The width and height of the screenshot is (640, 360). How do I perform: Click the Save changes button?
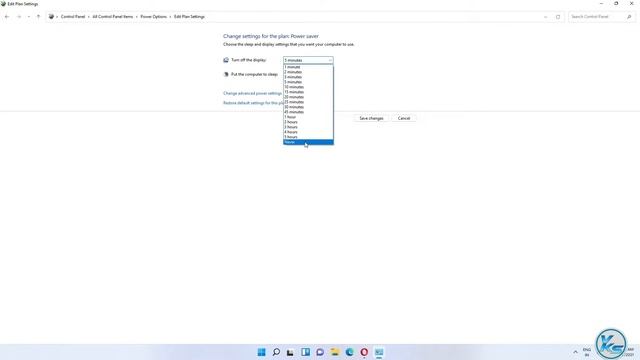click(371, 118)
